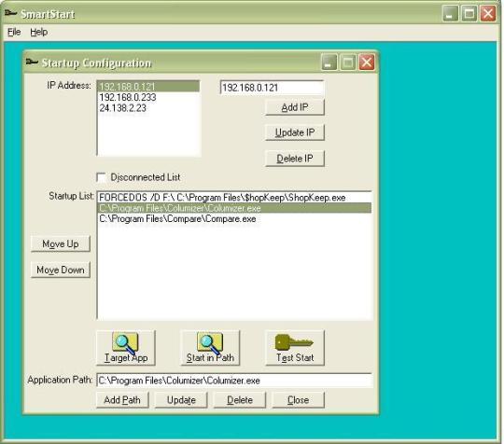This screenshot has height=444, width=504.
Task: Click the Test Start key button
Action: (295, 348)
